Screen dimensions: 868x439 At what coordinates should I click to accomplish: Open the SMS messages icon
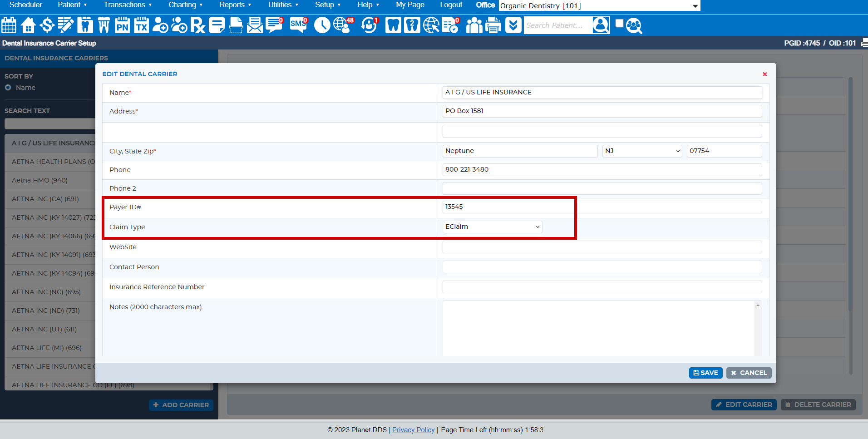pos(299,25)
